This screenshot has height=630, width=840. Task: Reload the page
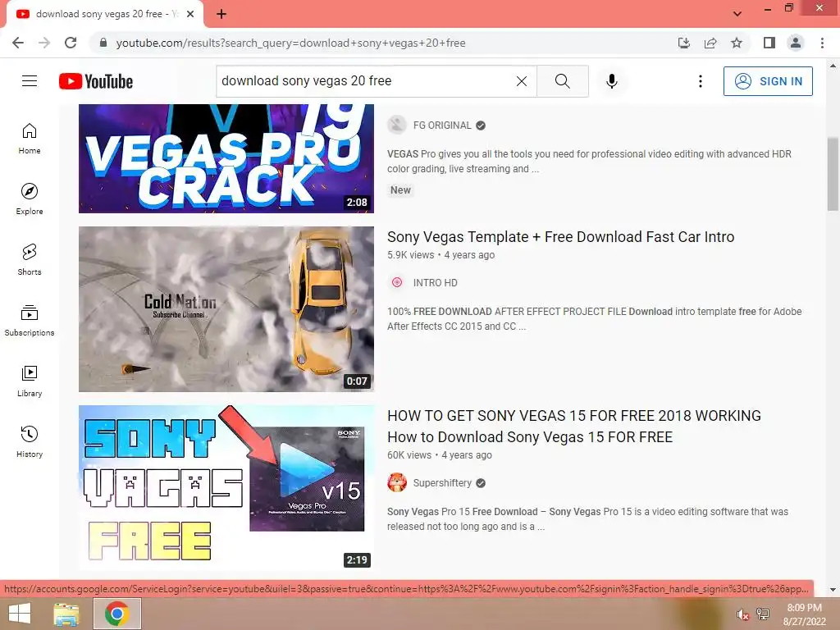[71, 43]
